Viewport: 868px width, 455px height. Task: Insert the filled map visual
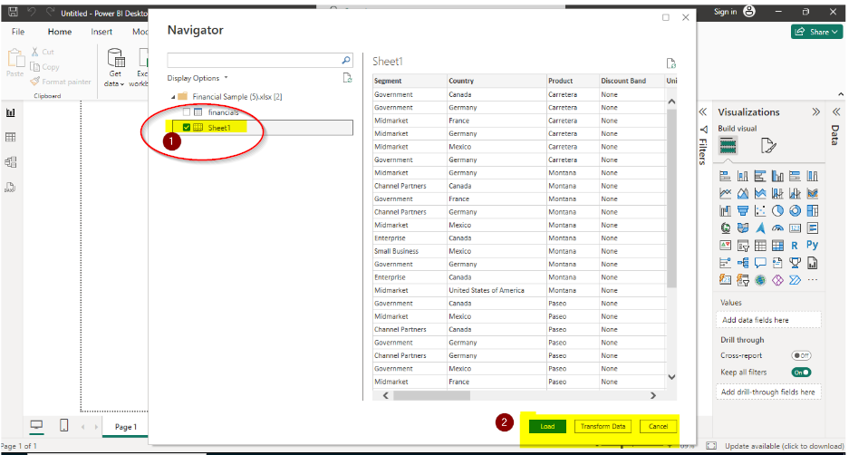742,228
